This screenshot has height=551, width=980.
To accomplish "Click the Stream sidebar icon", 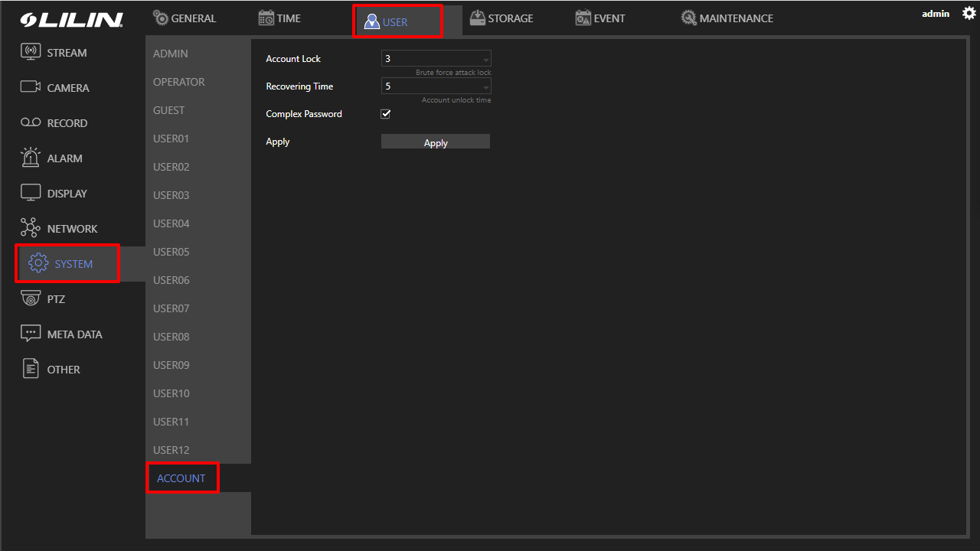I will [31, 53].
